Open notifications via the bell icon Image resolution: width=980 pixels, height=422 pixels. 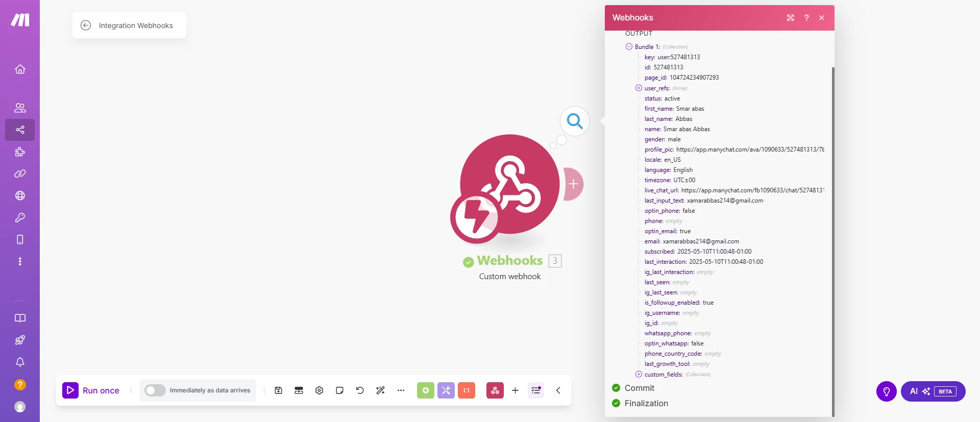click(20, 362)
